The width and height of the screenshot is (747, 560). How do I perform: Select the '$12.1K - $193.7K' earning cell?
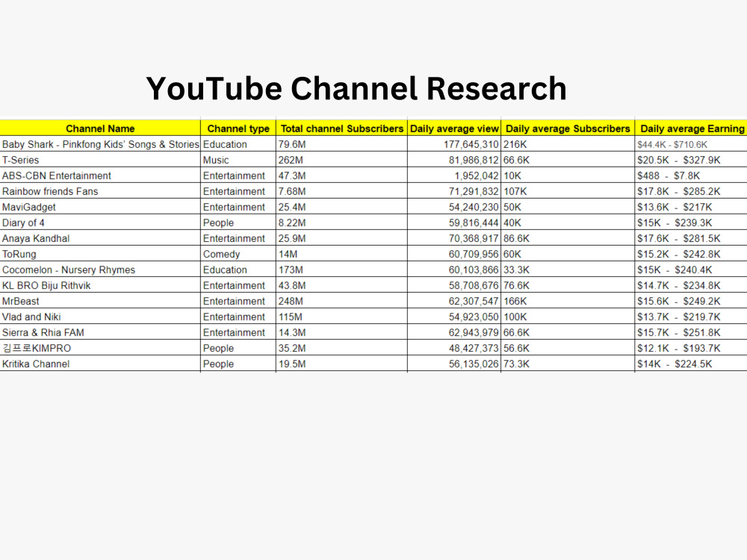point(691,349)
